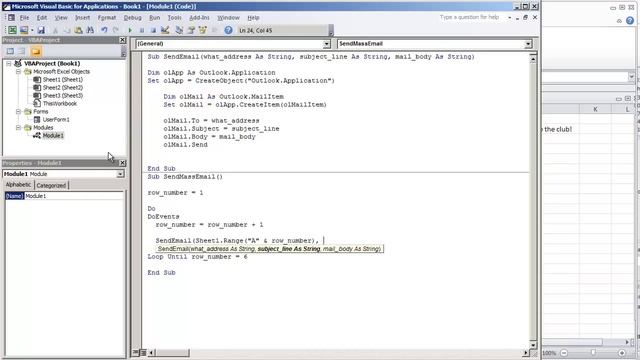Switch to the Categorized properties tab
The height and width of the screenshot is (360, 640).
coord(51,185)
